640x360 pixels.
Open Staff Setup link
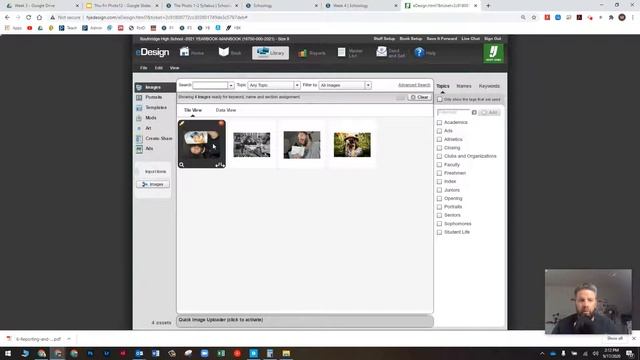point(384,39)
